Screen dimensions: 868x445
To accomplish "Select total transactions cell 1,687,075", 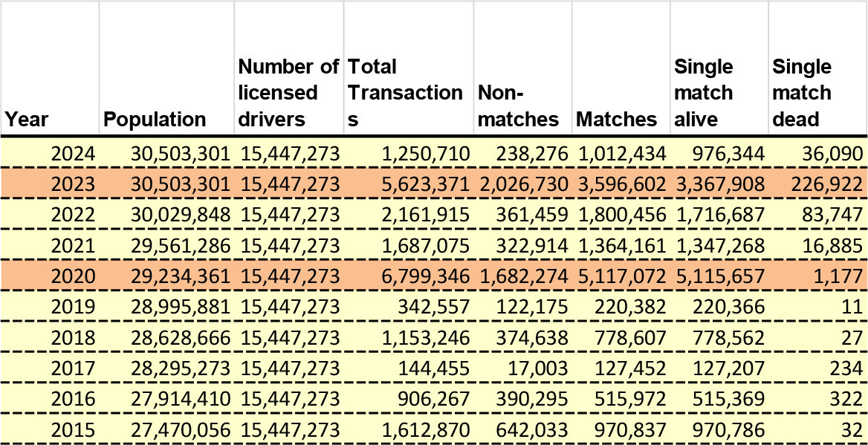I will pos(425,245).
